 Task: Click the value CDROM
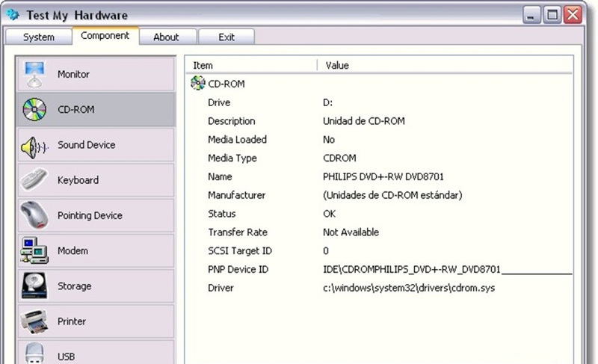click(x=339, y=158)
